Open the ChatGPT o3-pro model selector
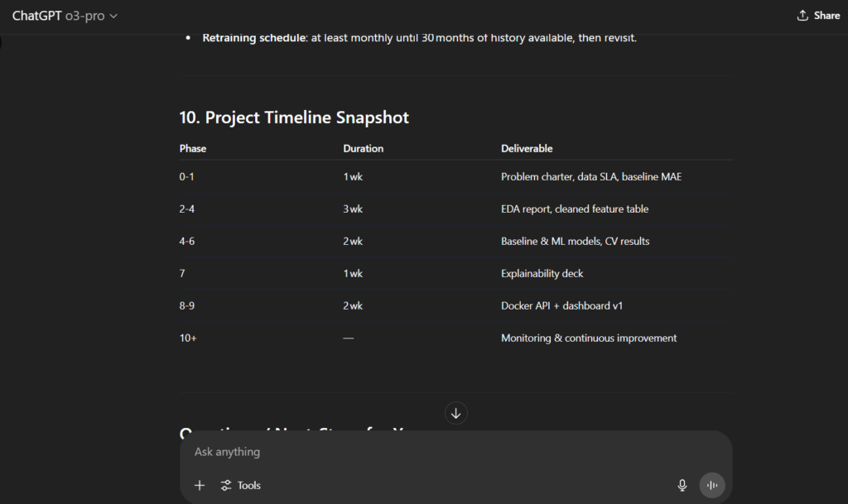 [x=65, y=16]
